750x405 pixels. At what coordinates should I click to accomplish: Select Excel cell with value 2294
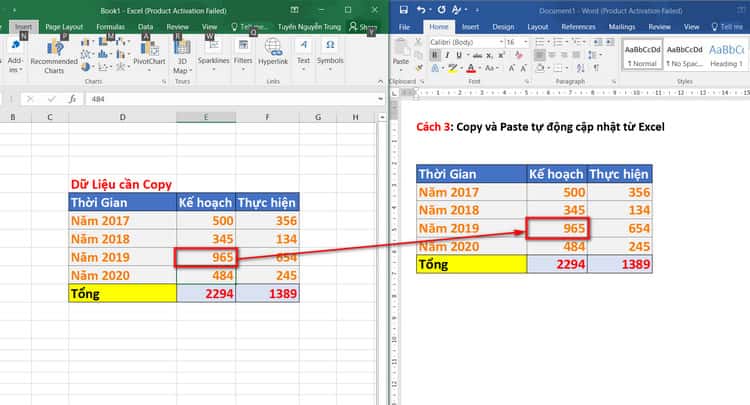pyautogui.click(x=206, y=294)
